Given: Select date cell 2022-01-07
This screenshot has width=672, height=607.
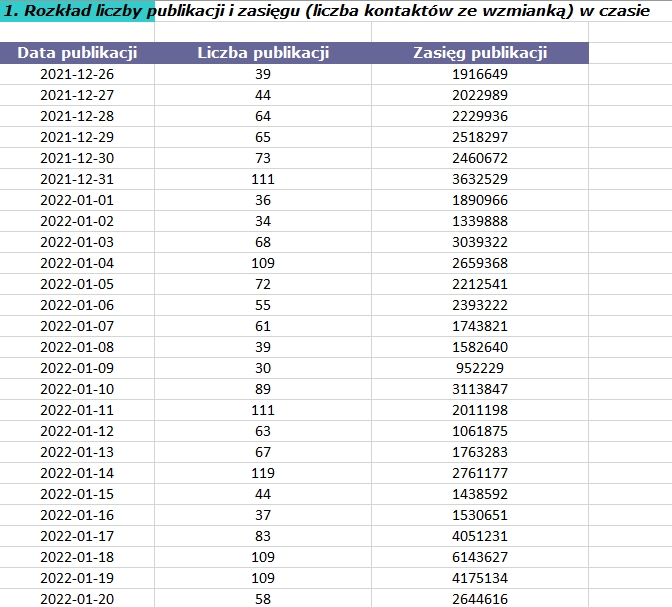Looking at the screenshot, I should click(x=77, y=326).
